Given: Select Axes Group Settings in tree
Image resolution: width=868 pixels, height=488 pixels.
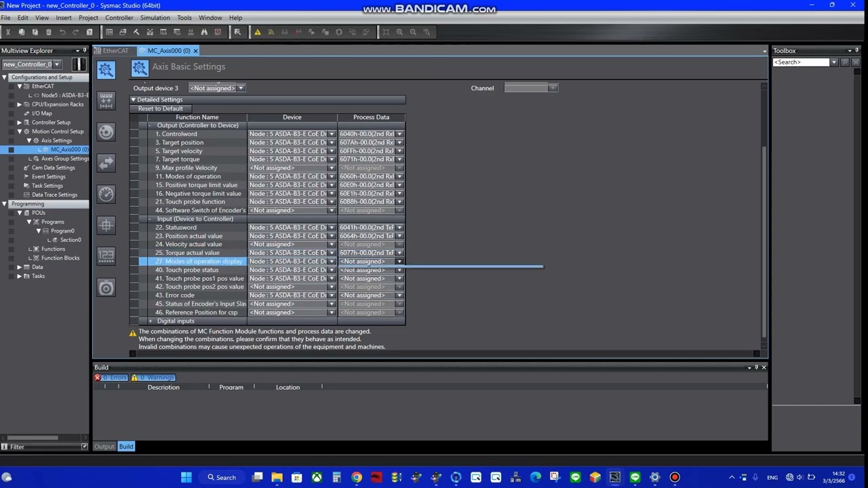Looking at the screenshot, I should tap(65, 159).
